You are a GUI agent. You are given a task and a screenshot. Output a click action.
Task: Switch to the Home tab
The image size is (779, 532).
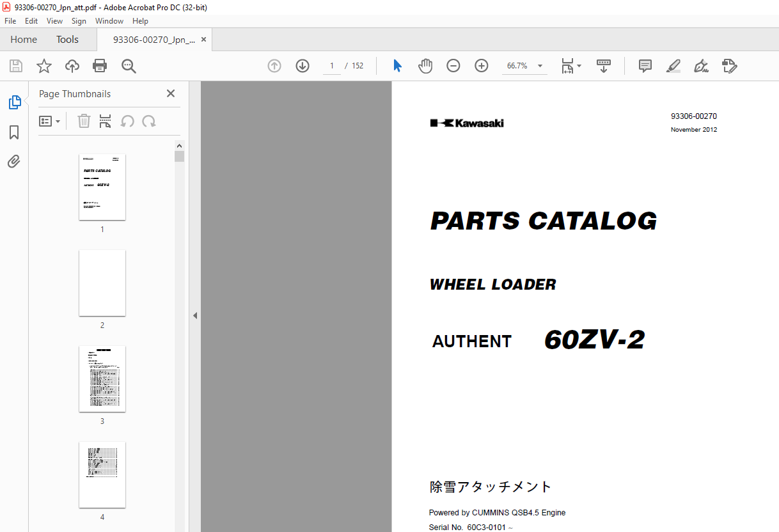[24, 40]
